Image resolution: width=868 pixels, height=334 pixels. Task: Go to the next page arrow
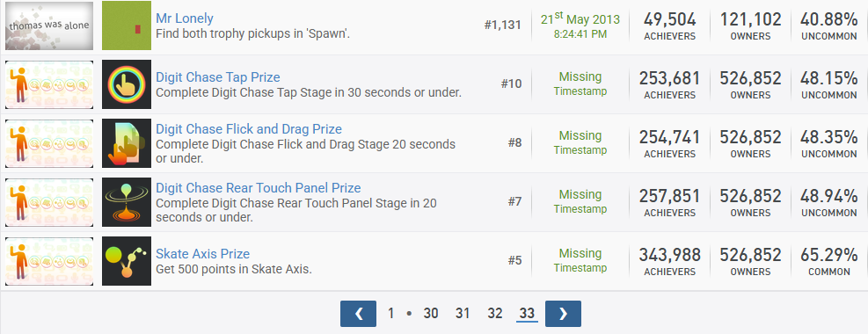click(563, 314)
